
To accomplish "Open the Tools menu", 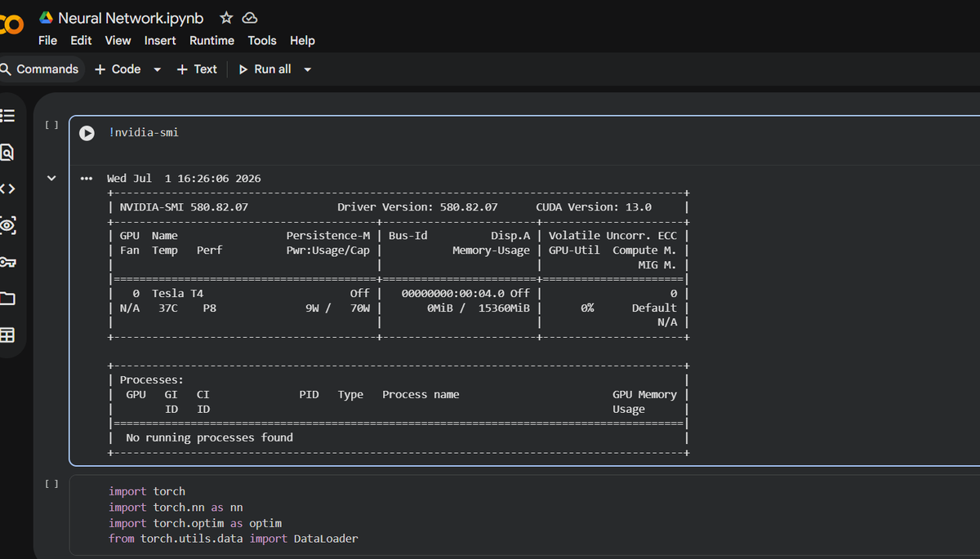I will click(262, 41).
